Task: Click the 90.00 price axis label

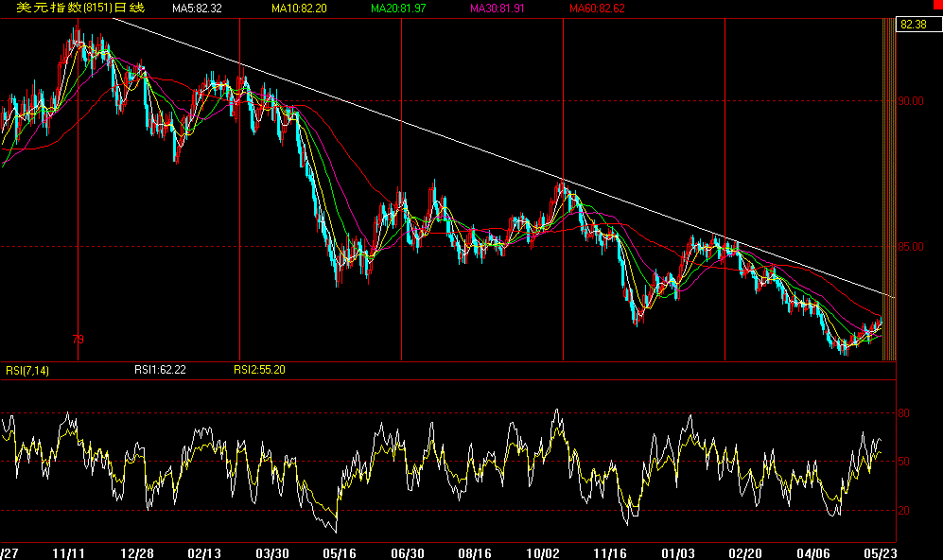Action: (911, 101)
